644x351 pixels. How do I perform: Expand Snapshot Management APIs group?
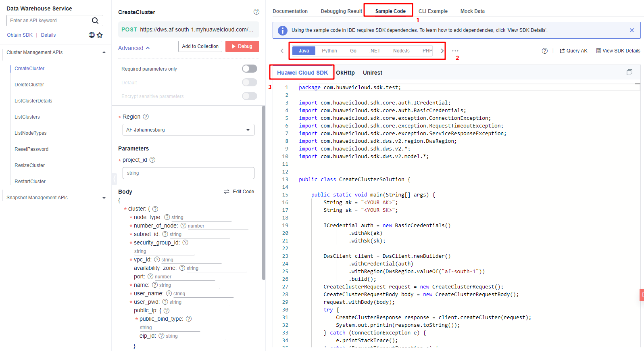[104, 198]
